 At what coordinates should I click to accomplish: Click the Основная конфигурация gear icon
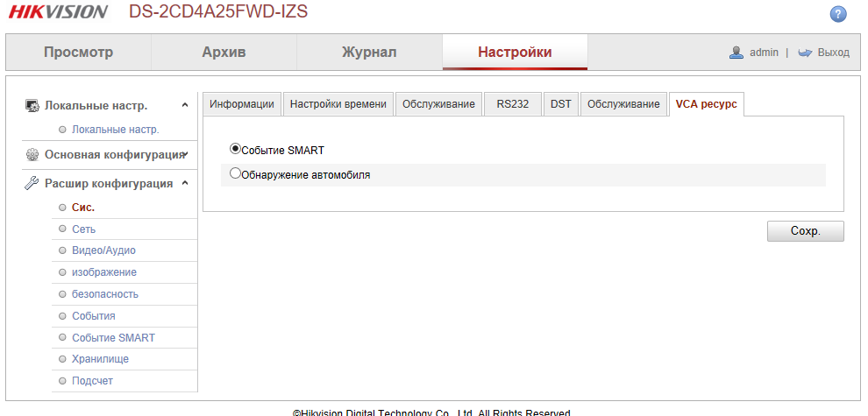32,154
